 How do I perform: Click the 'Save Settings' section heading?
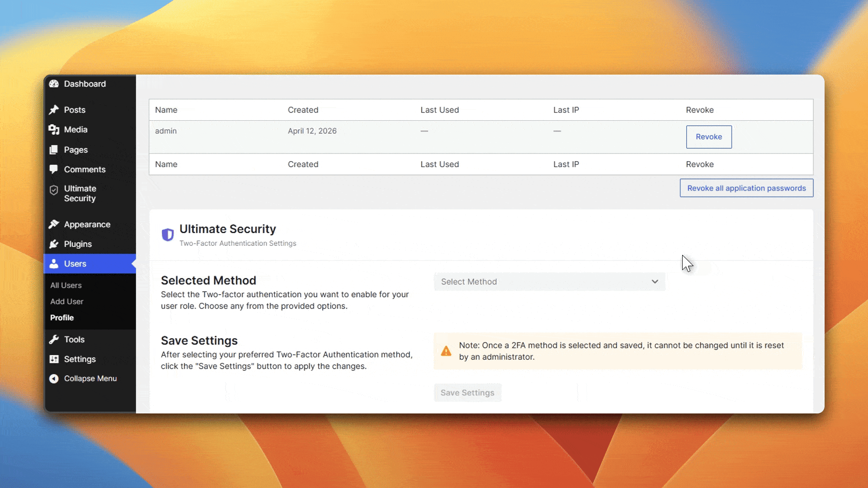(199, 340)
